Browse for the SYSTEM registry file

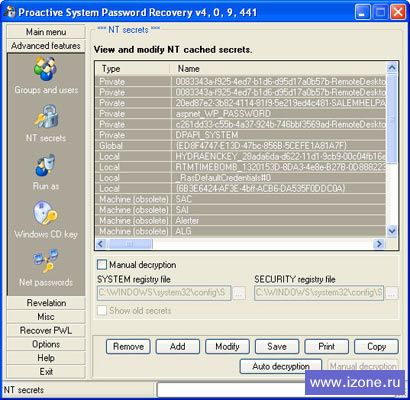coord(239,293)
